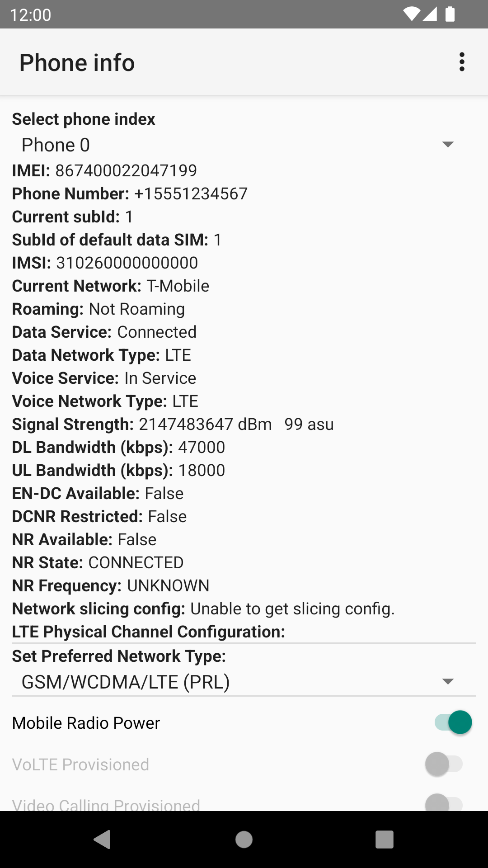Viewport: 488px width, 868px height.
Task: Tap the LTE Physical Channel Configuration label
Action: [x=149, y=632]
